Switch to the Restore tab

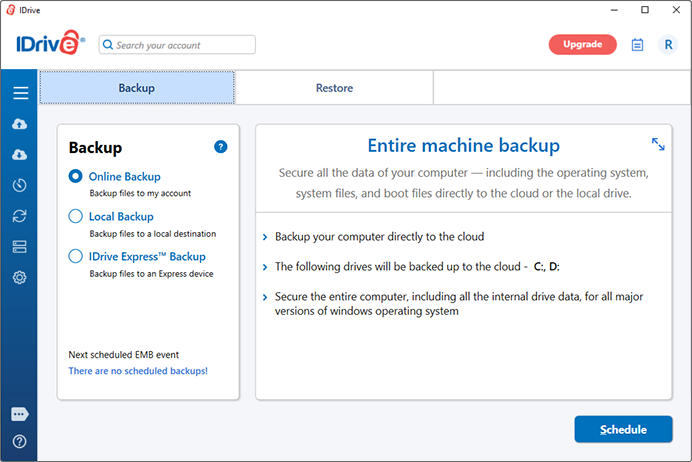pyautogui.click(x=334, y=88)
